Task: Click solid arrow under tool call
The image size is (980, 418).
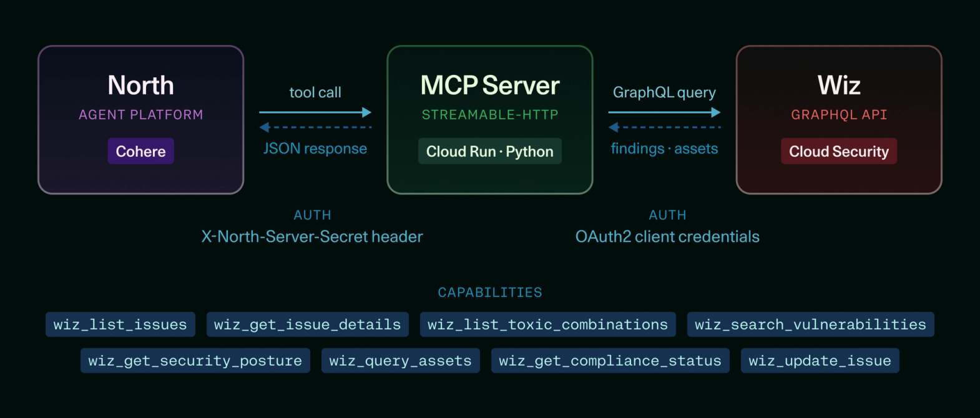Action: (x=315, y=112)
